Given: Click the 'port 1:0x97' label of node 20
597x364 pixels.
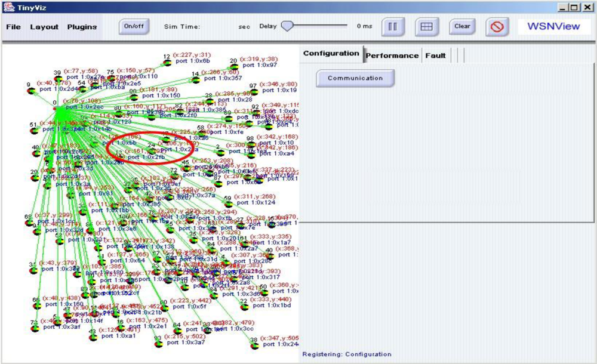Looking at the screenshot, I should pos(260,65).
